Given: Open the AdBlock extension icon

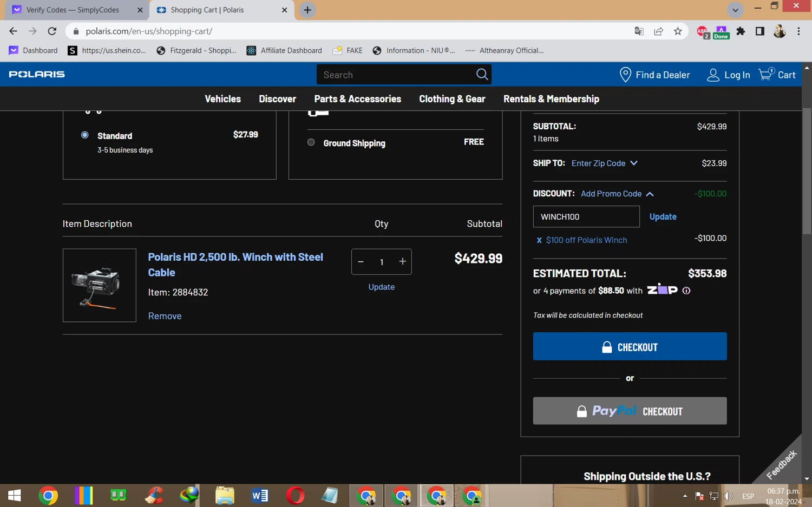Looking at the screenshot, I should [x=702, y=31].
